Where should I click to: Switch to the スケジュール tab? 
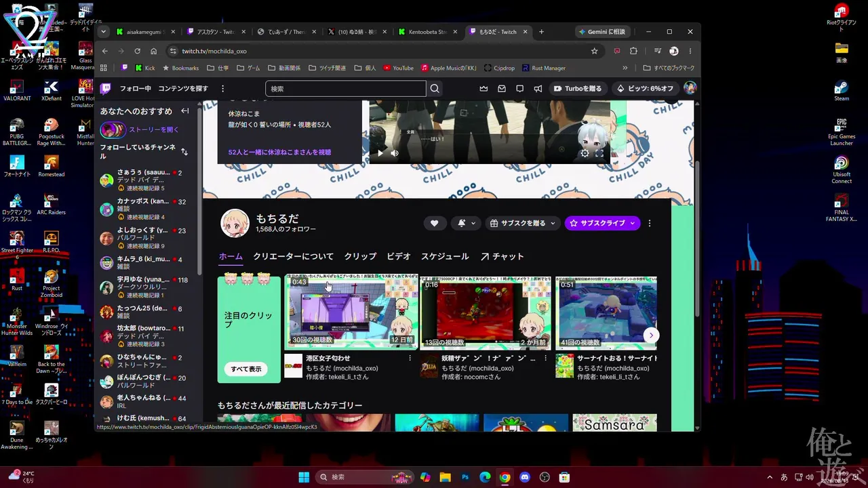click(445, 257)
